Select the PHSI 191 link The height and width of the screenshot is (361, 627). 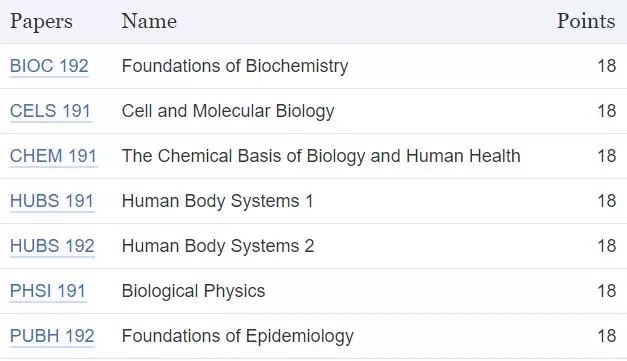tap(48, 291)
